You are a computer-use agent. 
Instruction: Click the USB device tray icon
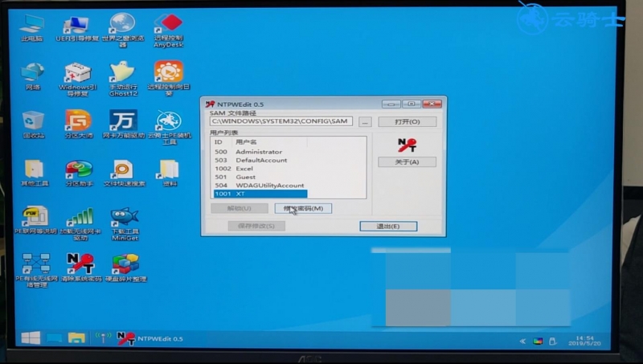(x=552, y=341)
